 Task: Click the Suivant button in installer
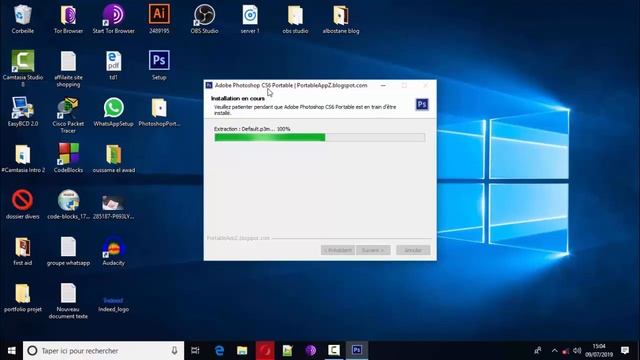point(373,250)
